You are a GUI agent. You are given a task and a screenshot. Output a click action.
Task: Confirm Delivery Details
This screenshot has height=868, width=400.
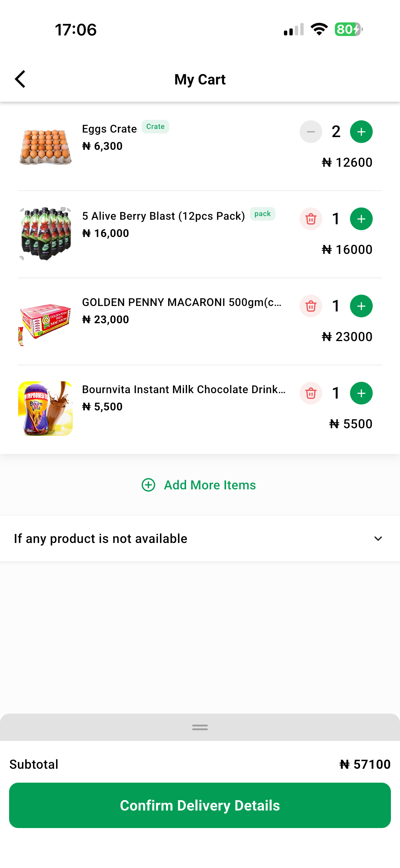(x=200, y=805)
